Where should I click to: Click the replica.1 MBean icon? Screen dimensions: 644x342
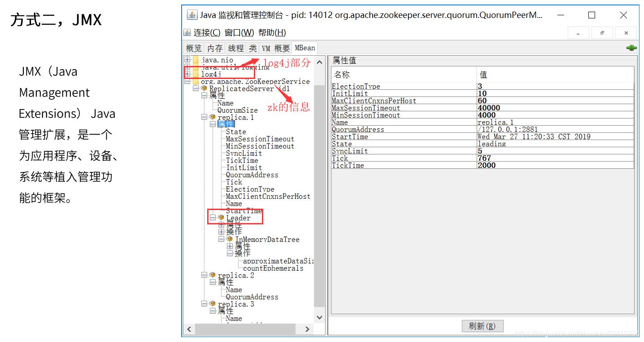point(213,117)
